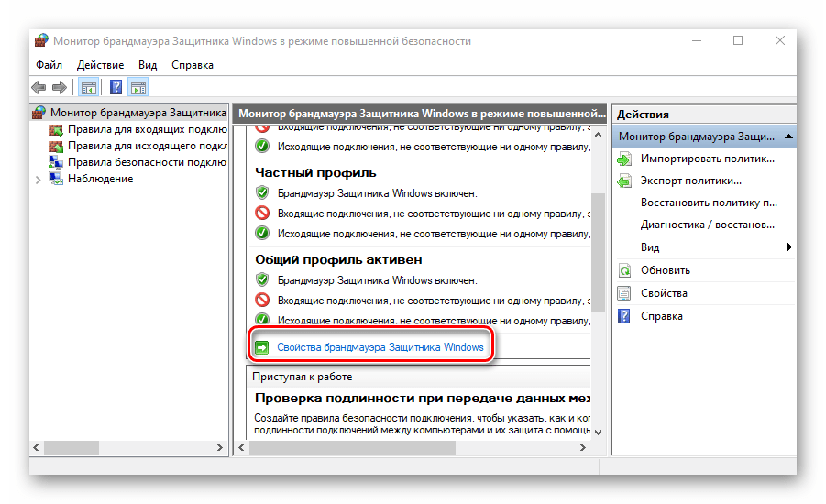Click the Справка question mark icon in Actions

pyautogui.click(x=624, y=316)
